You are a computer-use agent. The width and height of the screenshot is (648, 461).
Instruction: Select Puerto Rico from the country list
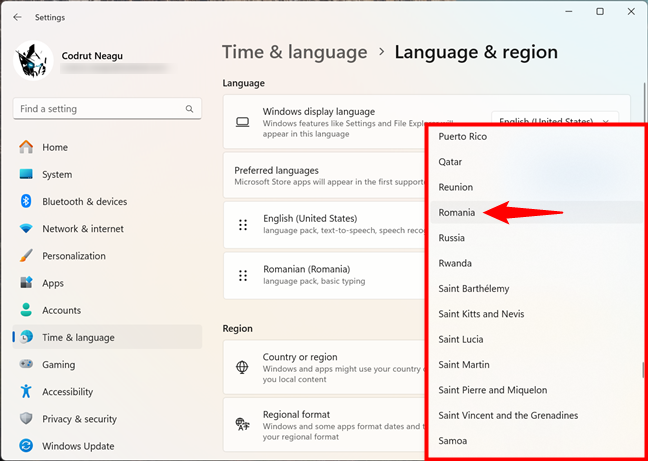pos(536,137)
